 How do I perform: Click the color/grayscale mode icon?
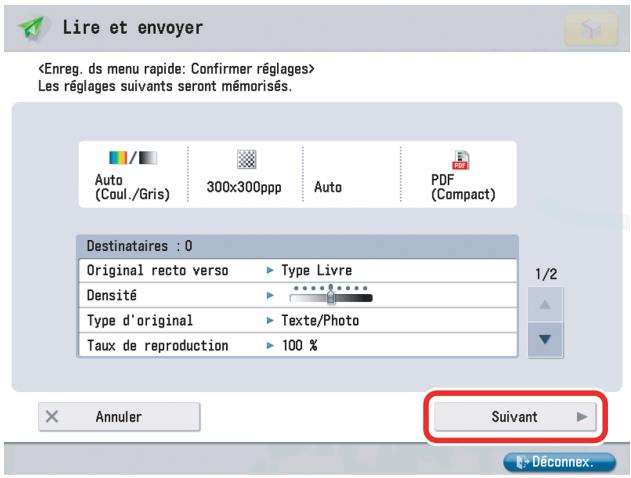tap(133, 158)
